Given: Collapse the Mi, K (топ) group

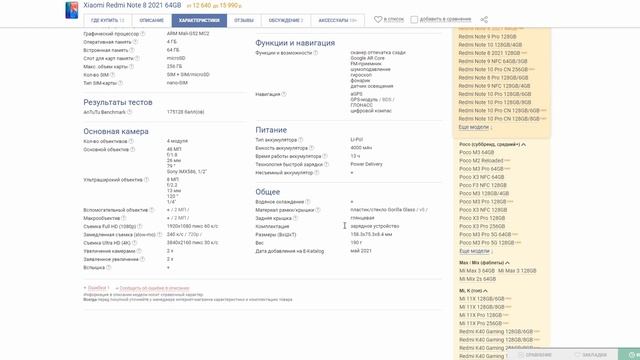Looking at the screenshot, I should pos(473,291).
